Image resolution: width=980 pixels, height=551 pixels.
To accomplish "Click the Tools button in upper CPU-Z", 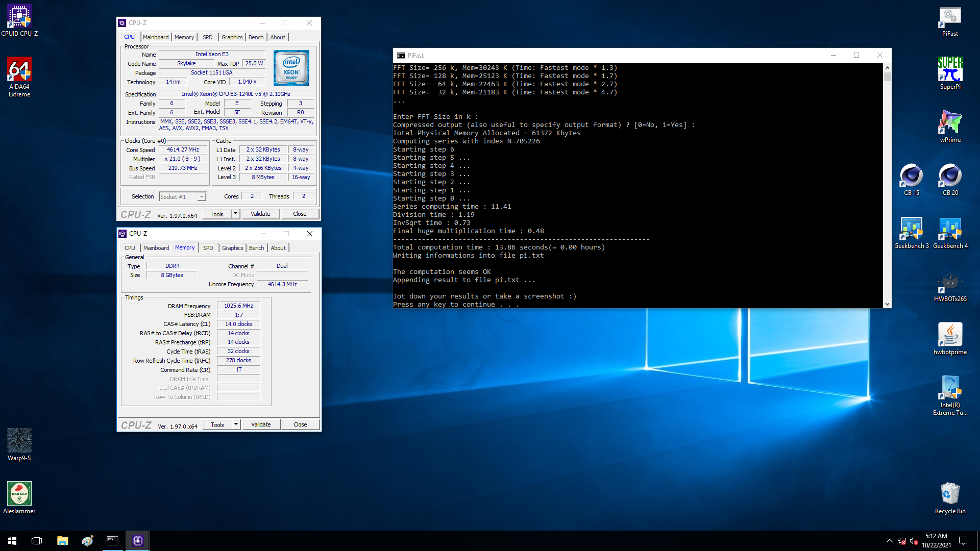I will [x=217, y=214].
